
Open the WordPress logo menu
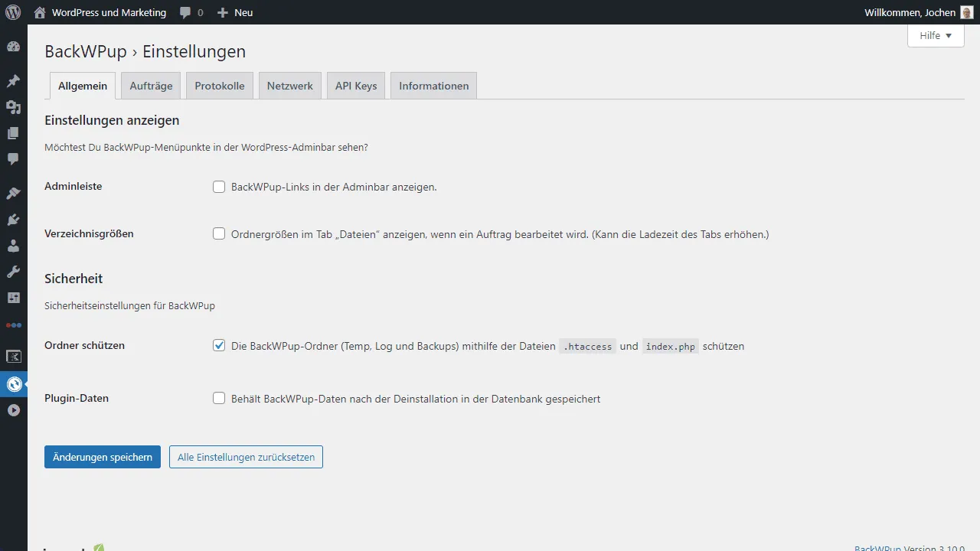13,12
